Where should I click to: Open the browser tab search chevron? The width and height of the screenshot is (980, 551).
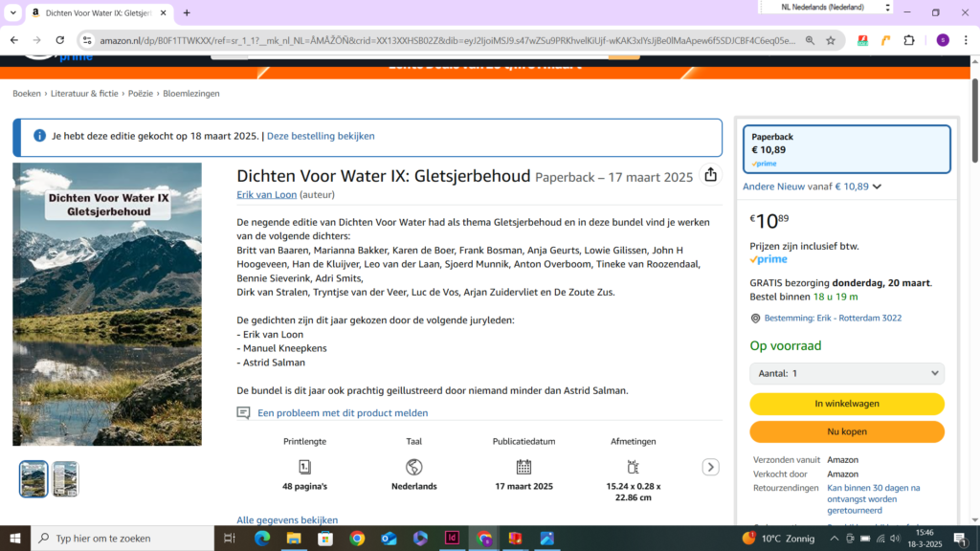pyautogui.click(x=13, y=12)
